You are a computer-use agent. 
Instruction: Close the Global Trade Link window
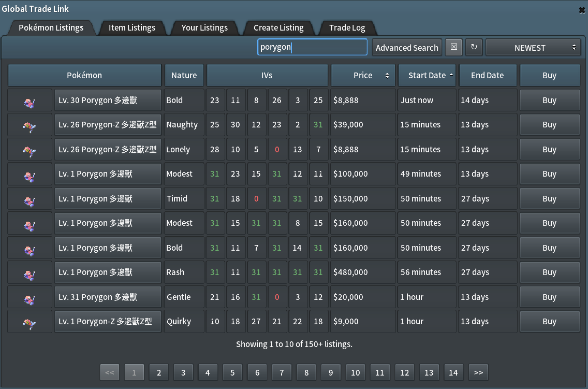coord(582,10)
